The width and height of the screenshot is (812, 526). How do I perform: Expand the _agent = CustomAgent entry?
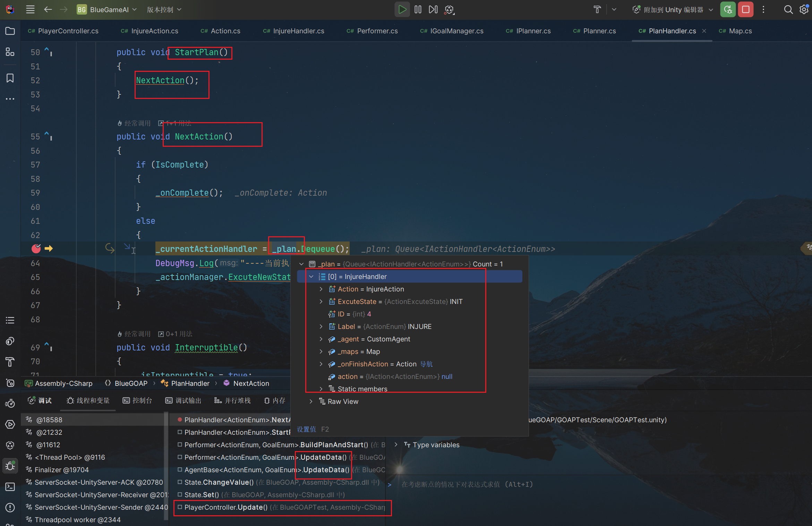[x=321, y=339]
